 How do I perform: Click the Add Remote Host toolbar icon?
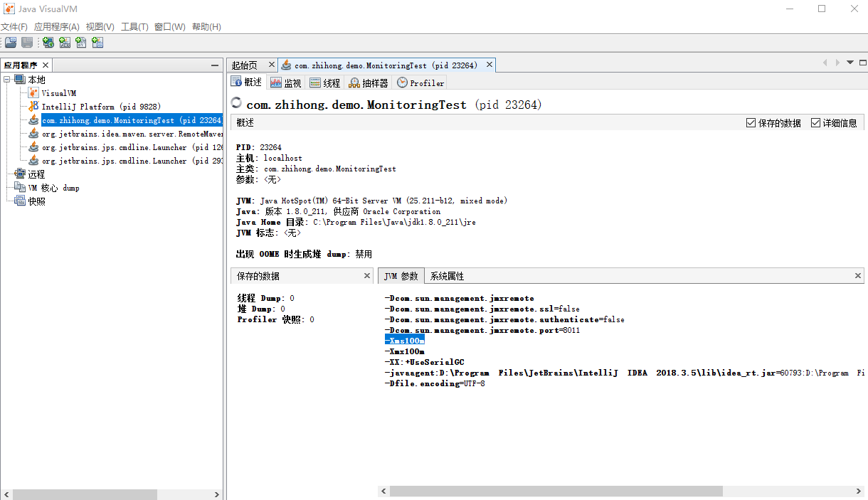pyautogui.click(x=48, y=43)
